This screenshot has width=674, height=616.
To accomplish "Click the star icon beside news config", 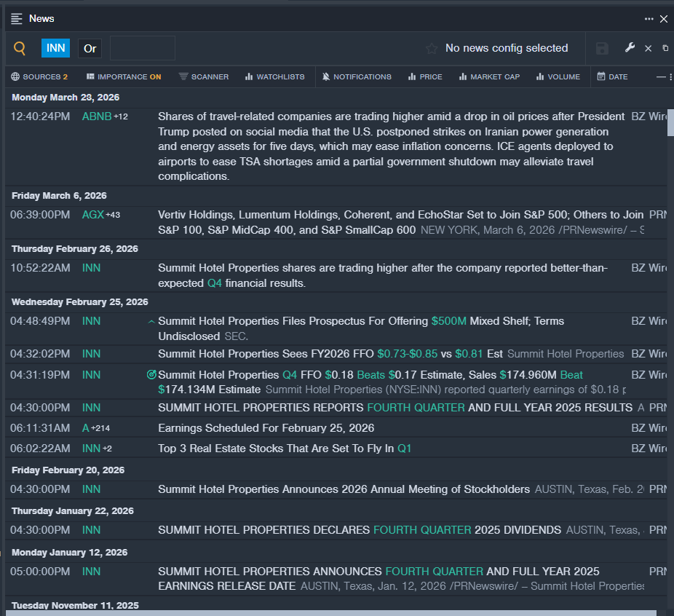I will (432, 48).
